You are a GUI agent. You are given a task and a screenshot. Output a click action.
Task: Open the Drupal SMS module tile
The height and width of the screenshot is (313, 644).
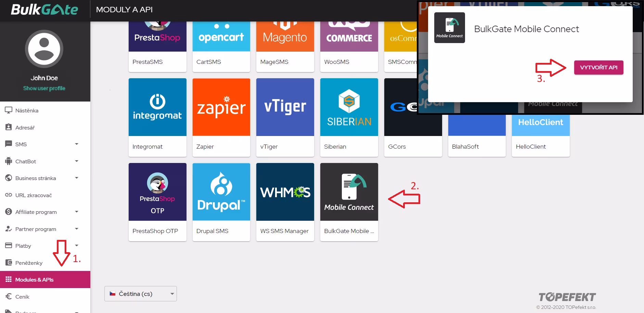pyautogui.click(x=221, y=202)
